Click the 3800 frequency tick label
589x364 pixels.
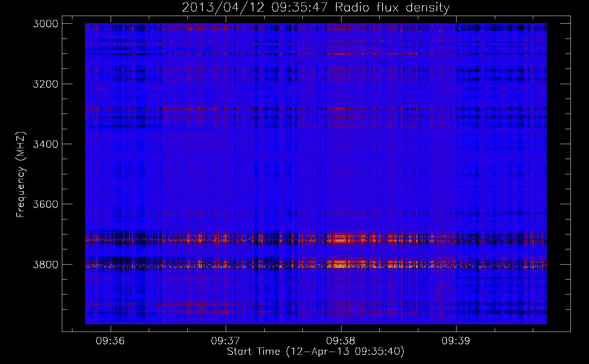click(46, 265)
